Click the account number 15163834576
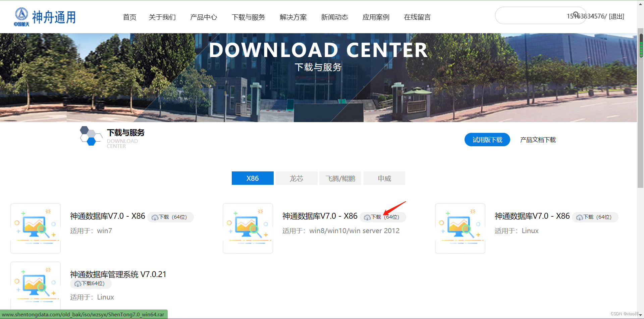Screen dimensions: 644x319 586,16
